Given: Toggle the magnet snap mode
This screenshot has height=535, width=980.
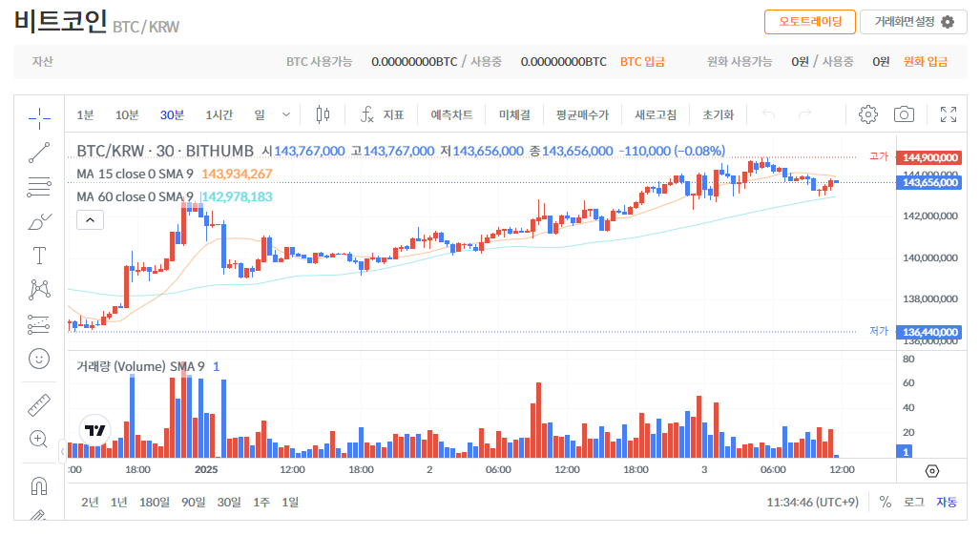Looking at the screenshot, I should coord(39,485).
